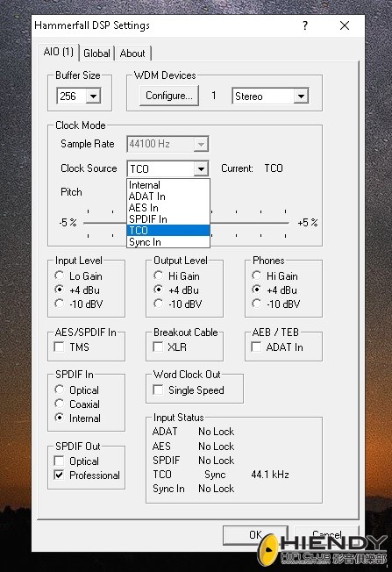Click the ADAT No Lock status row
This screenshot has width=392, height=572.
(x=193, y=432)
